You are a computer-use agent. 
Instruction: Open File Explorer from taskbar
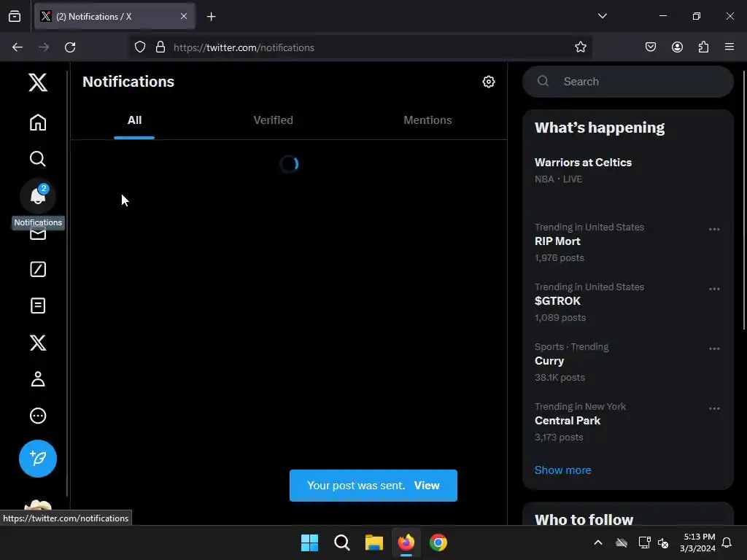tap(374, 542)
